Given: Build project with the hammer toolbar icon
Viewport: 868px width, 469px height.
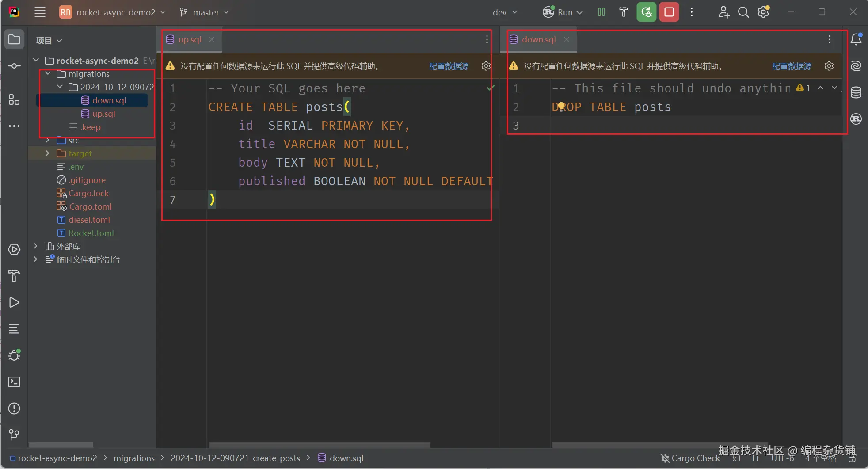Looking at the screenshot, I should (x=624, y=12).
